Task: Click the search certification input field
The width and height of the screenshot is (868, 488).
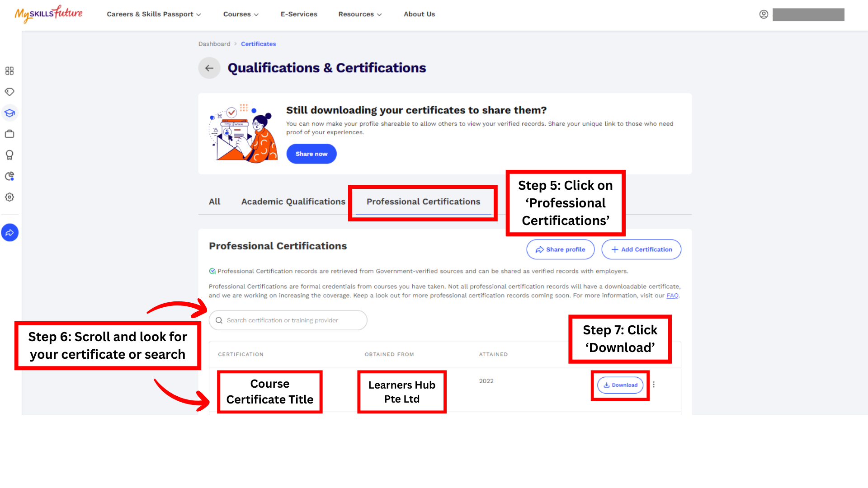Action: [x=288, y=320]
